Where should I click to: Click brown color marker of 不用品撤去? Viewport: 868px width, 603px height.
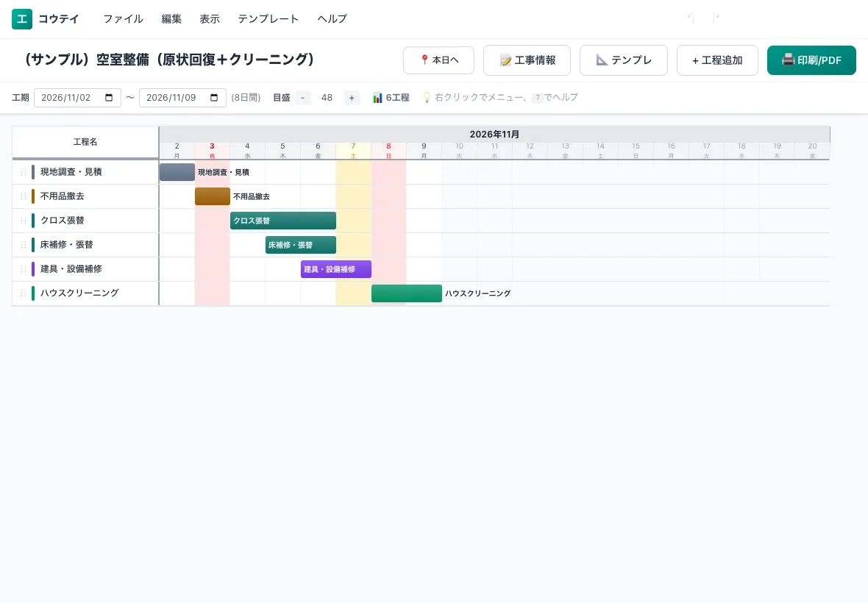click(x=33, y=196)
